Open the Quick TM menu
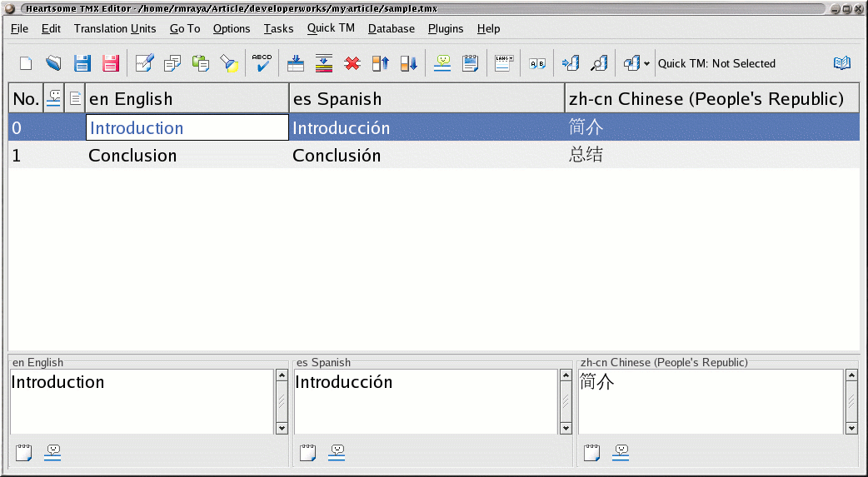The width and height of the screenshot is (868, 477). click(x=331, y=28)
